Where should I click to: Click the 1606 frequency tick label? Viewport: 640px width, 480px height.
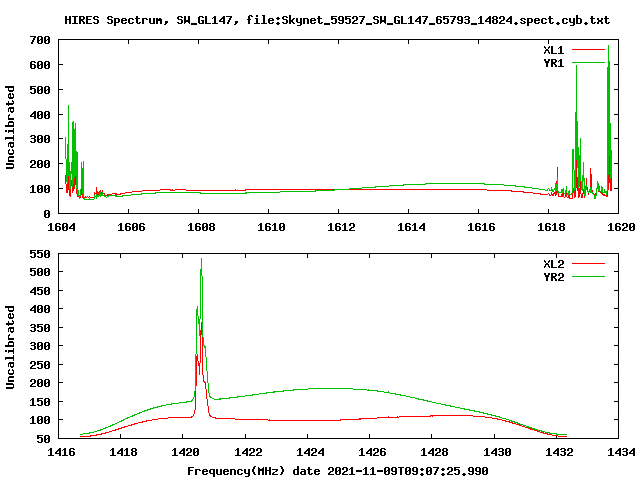[x=131, y=227]
